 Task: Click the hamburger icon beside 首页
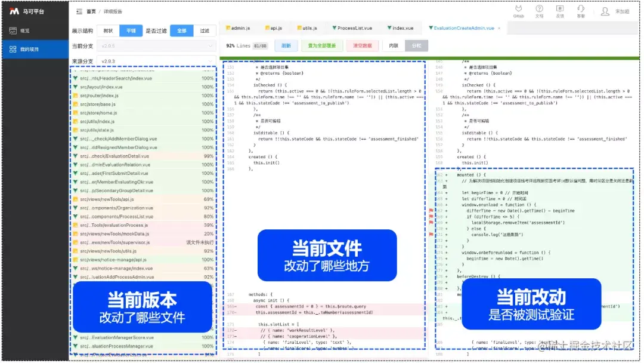tap(79, 11)
